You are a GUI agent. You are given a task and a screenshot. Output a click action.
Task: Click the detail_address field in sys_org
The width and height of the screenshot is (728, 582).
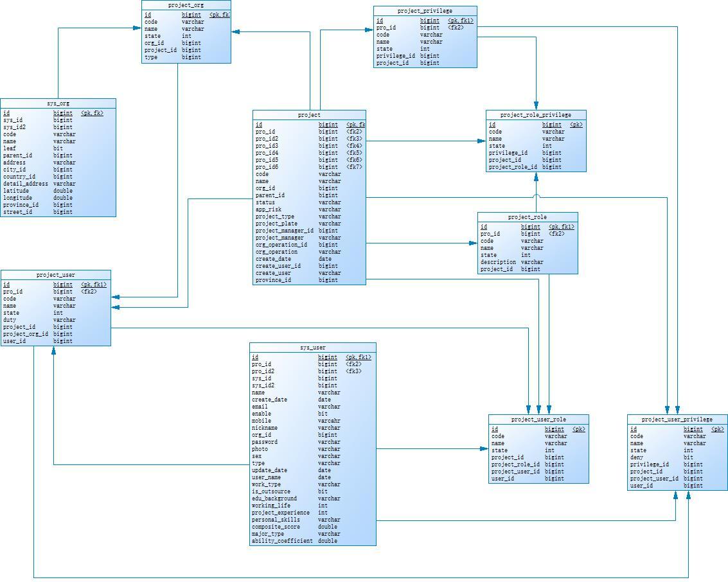pyautogui.click(x=26, y=184)
